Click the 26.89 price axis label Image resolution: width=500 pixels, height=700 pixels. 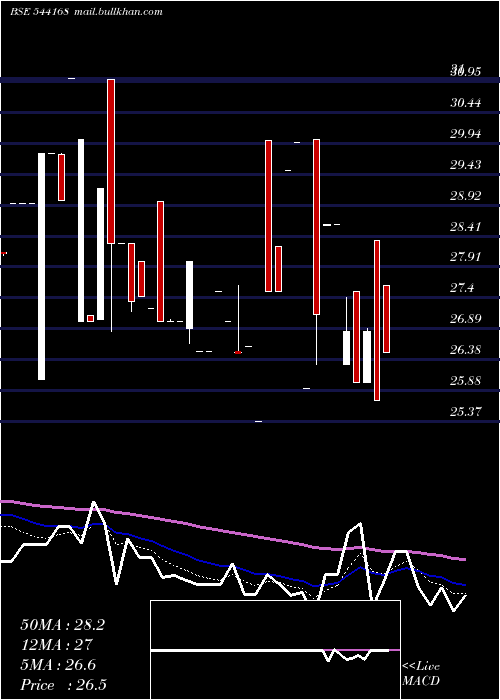coord(466,319)
